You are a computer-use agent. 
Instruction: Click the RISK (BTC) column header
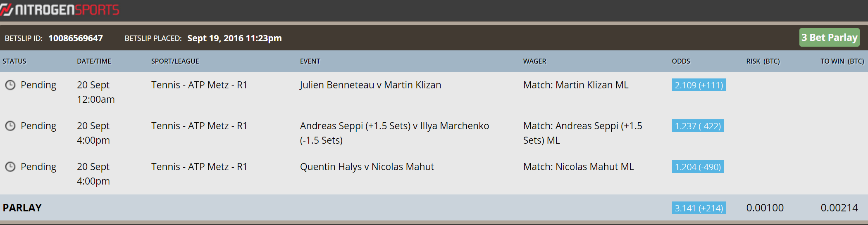763,61
